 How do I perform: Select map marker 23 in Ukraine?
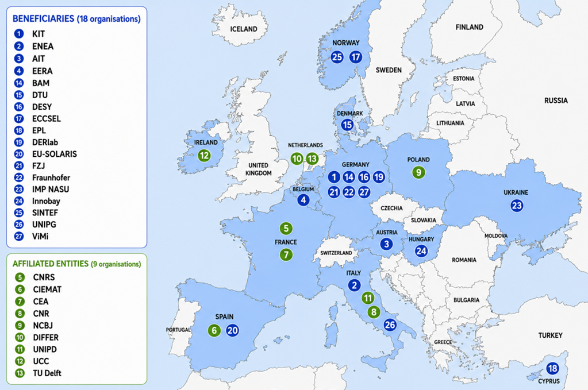517,205
